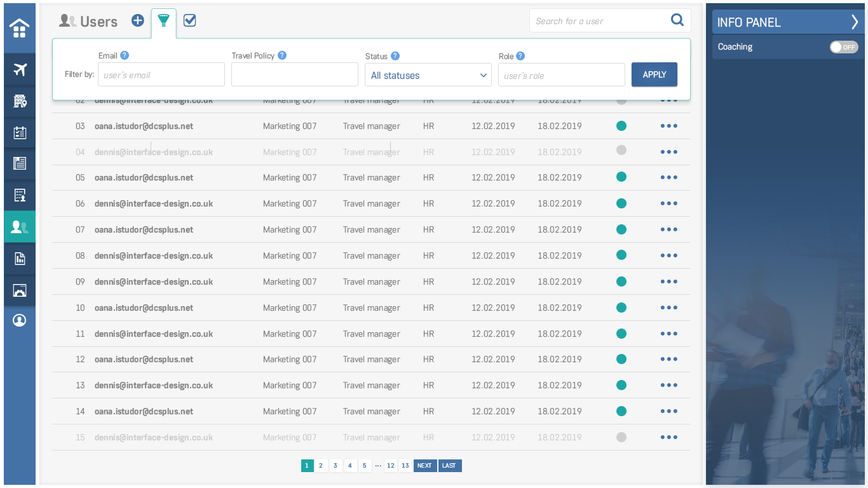Viewport: 868px width, 488px height.
Task: Go to page 2 in pagination
Action: [321, 466]
